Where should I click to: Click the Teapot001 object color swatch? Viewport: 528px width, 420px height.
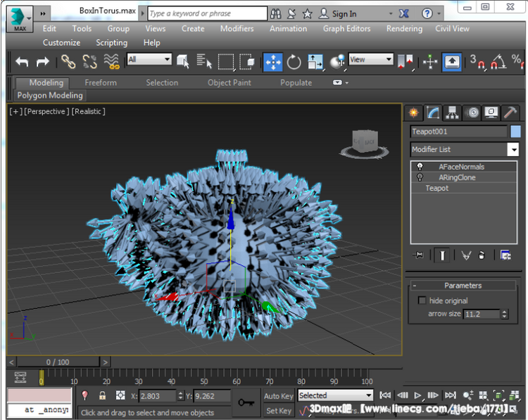pyautogui.click(x=515, y=132)
